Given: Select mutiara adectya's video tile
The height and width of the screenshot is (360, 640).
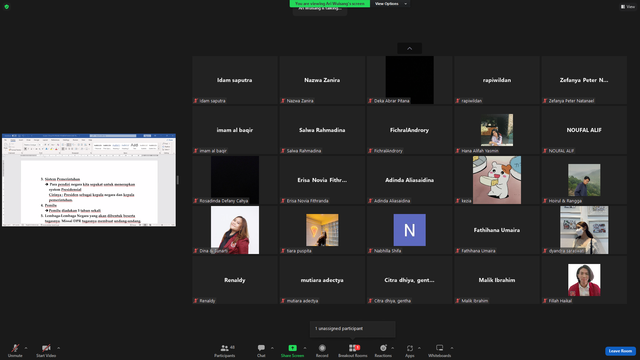Looking at the screenshot, I should coord(322,280).
